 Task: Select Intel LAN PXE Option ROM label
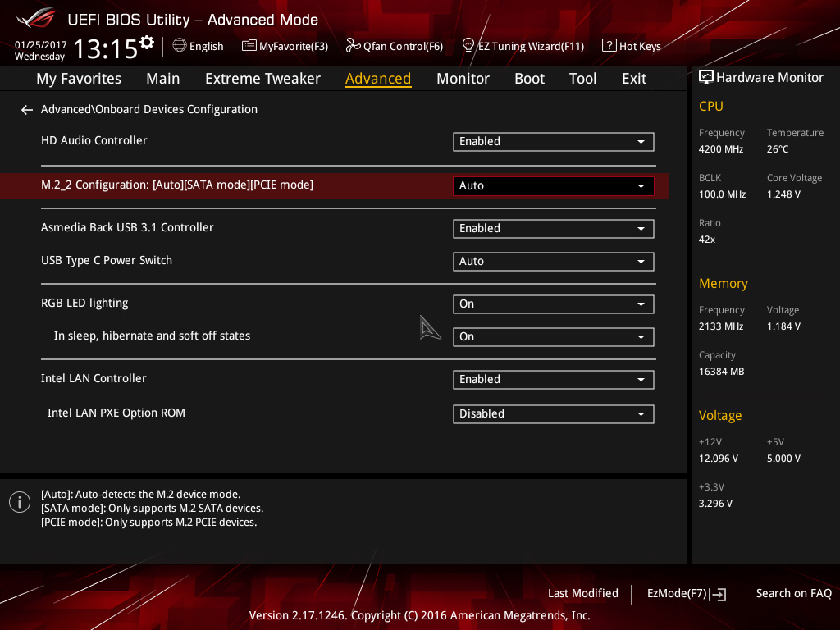(x=116, y=413)
